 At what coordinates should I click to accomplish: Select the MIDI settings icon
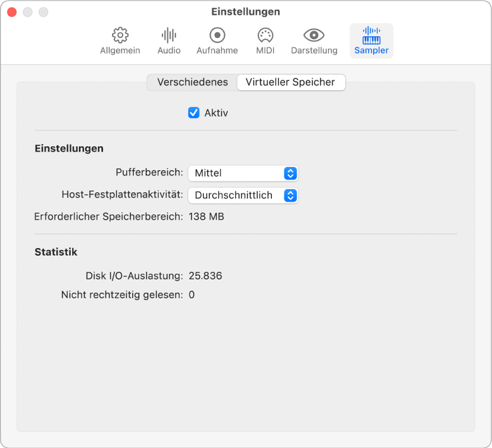265,40
